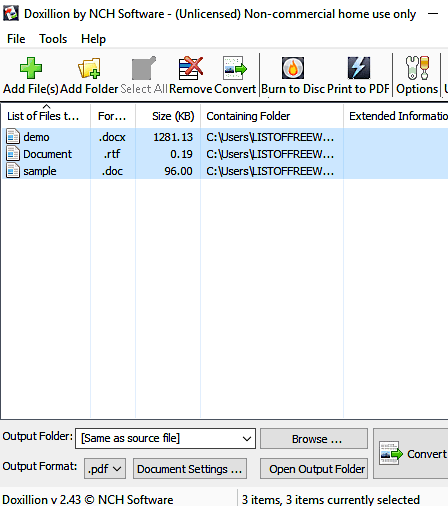Minimize the Doxillion window

tap(433, 14)
